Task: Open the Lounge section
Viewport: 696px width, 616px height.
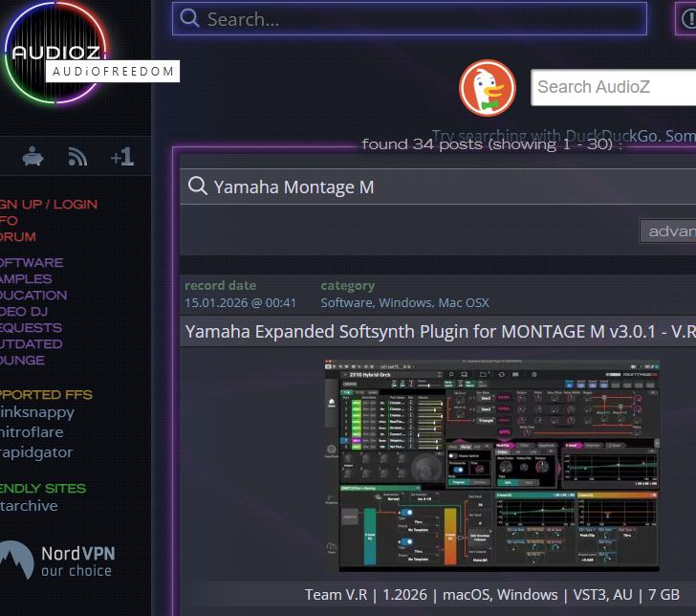Action: [22, 361]
